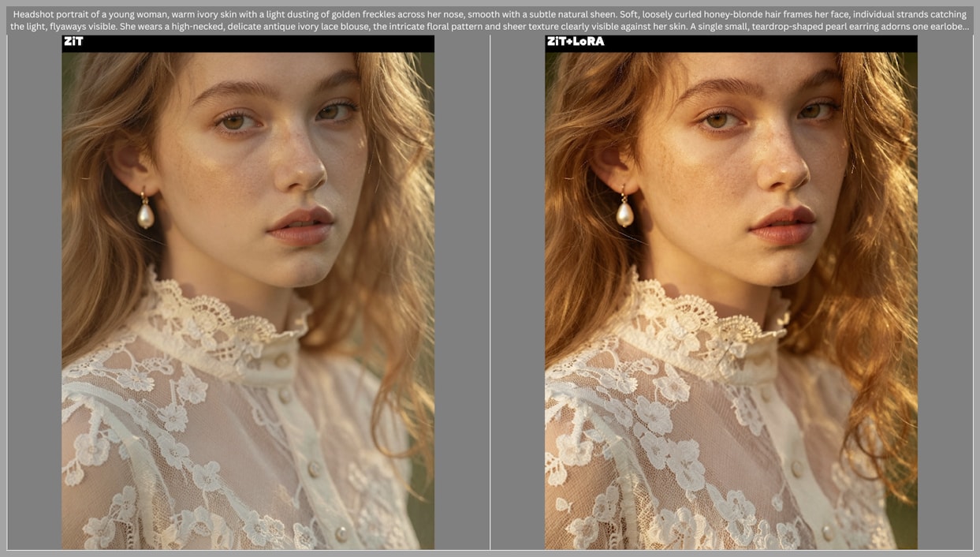Click the lips in the ZiT portrait

pyautogui.click(x=302, y=226)
